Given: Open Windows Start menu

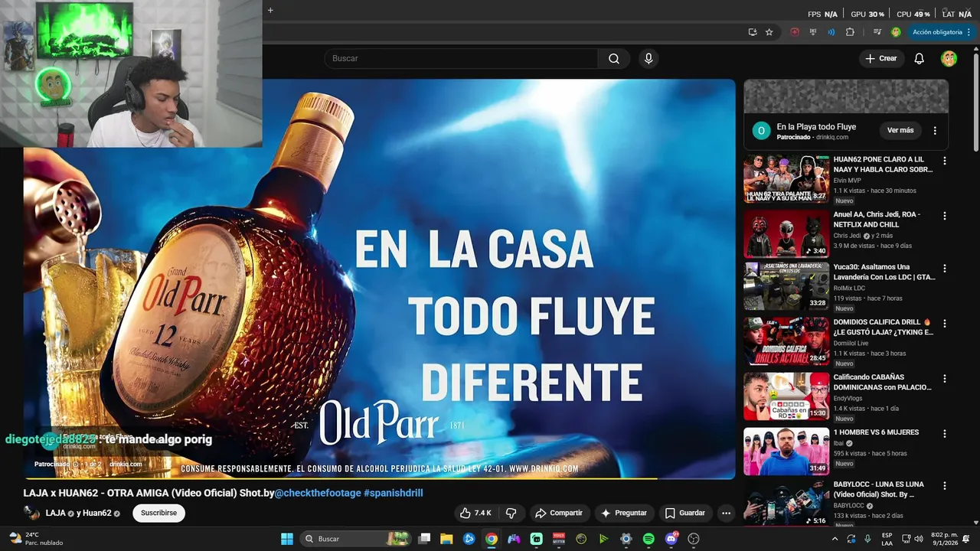Looking at the screenshot, I should 287,539.
